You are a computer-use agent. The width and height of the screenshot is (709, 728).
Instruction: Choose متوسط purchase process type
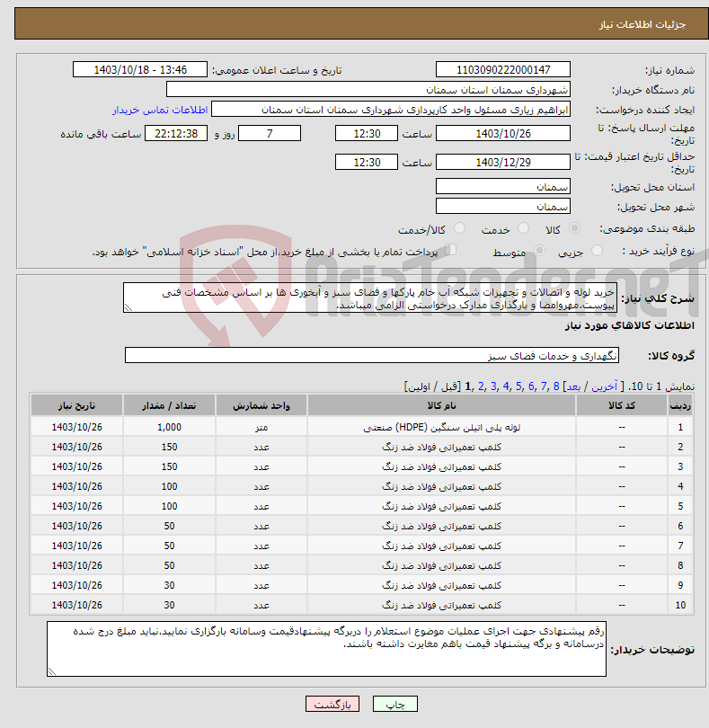click(539, 251)
